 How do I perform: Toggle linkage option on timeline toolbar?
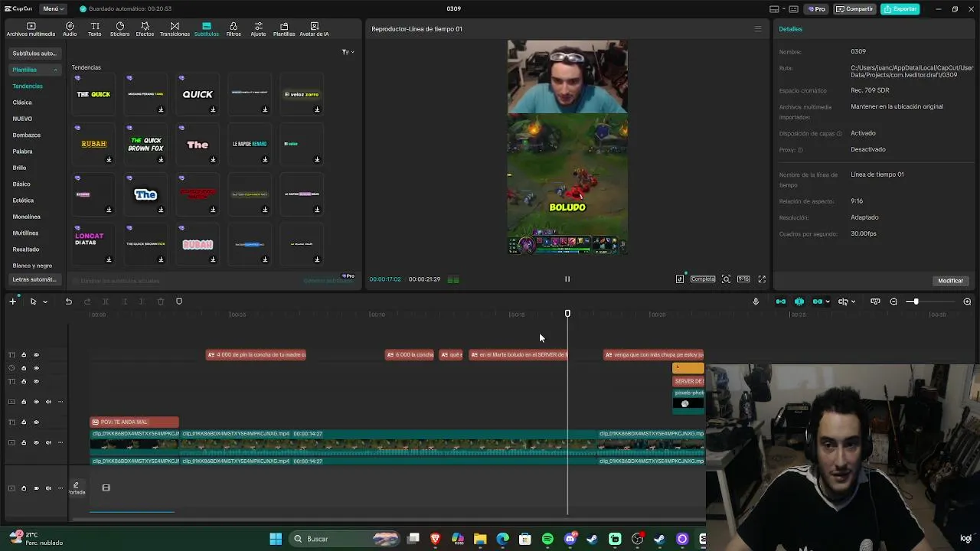click(x=817, y=302)
